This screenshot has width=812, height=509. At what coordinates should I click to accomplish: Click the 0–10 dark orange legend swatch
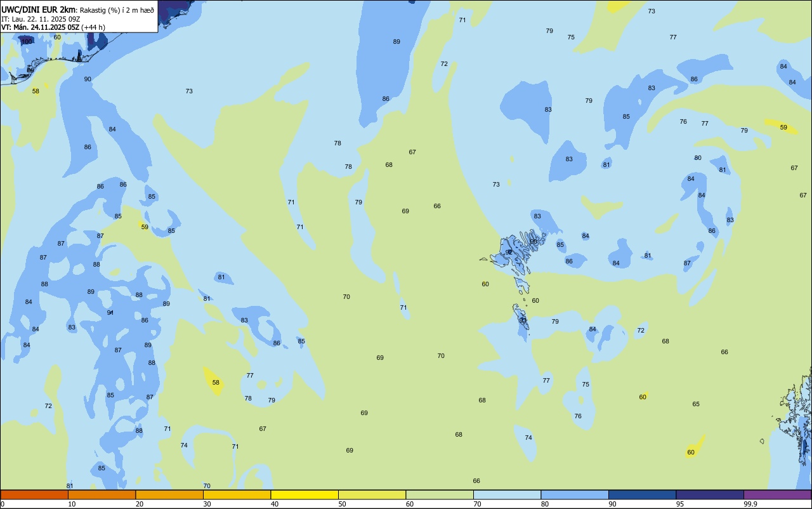coord(34,494)
